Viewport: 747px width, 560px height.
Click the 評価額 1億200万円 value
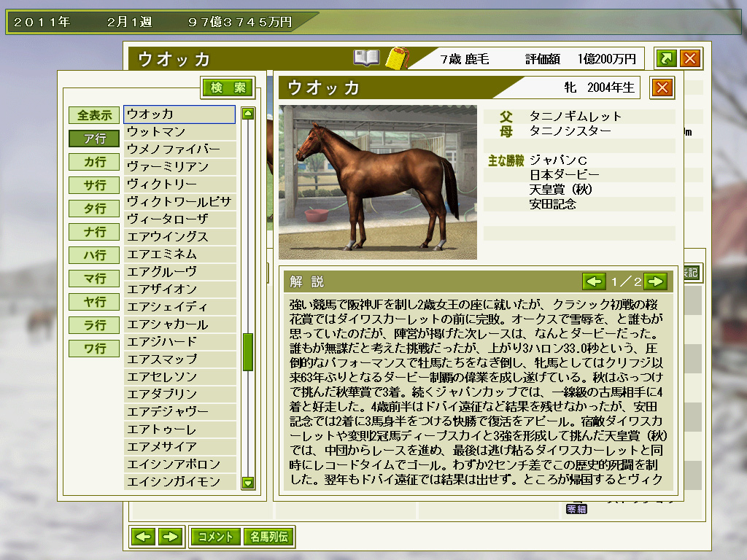581,59
